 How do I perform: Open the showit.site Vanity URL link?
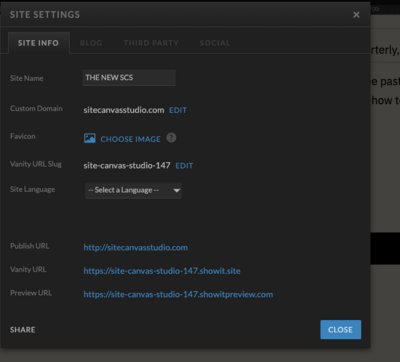[x=162, y=271]
